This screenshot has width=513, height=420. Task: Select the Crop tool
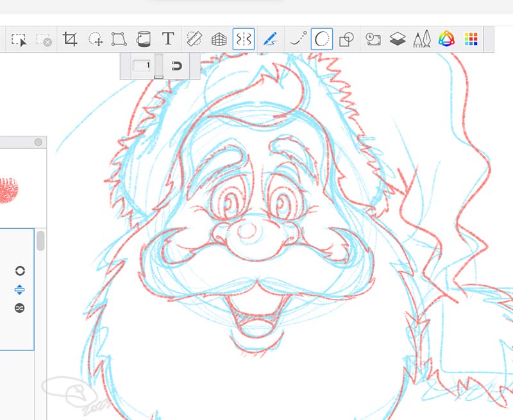pyautogui.click(x=70, y=39)
